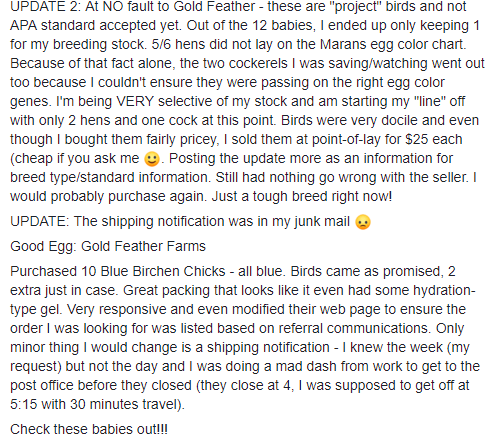
Task: Click the smiling face emoji
Action: coord(152,159)
